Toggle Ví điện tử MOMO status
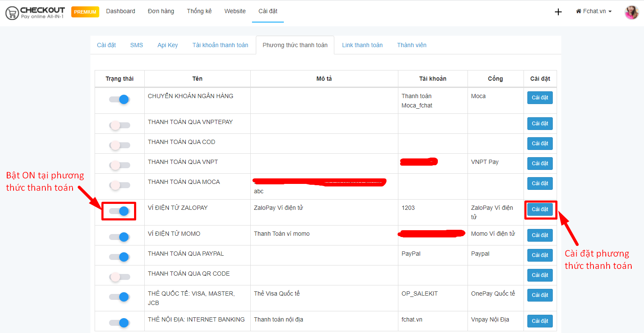This screenshot has width=644, height=333. (120, 237)
